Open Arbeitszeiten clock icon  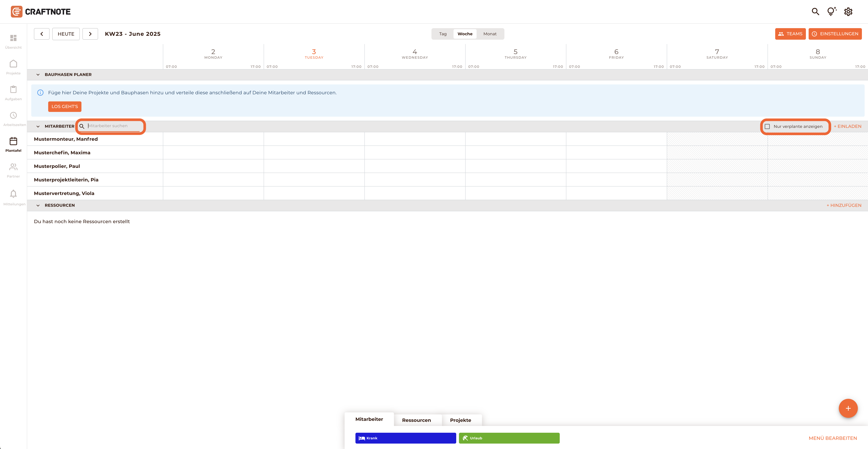click(x=13, y=115)
